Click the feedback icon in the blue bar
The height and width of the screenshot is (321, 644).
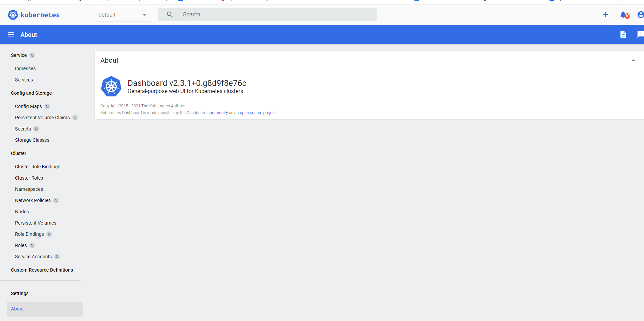coord(640,34)
